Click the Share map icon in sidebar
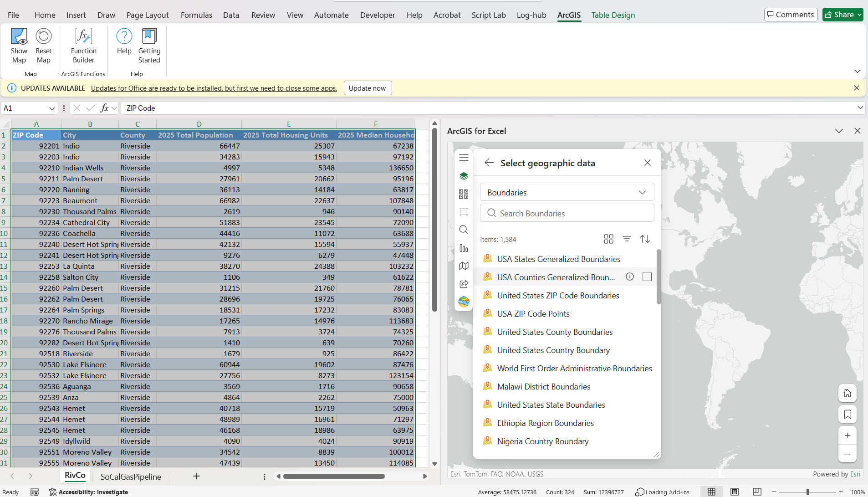The width and height of the screenshot is (868, 497). 464,284
